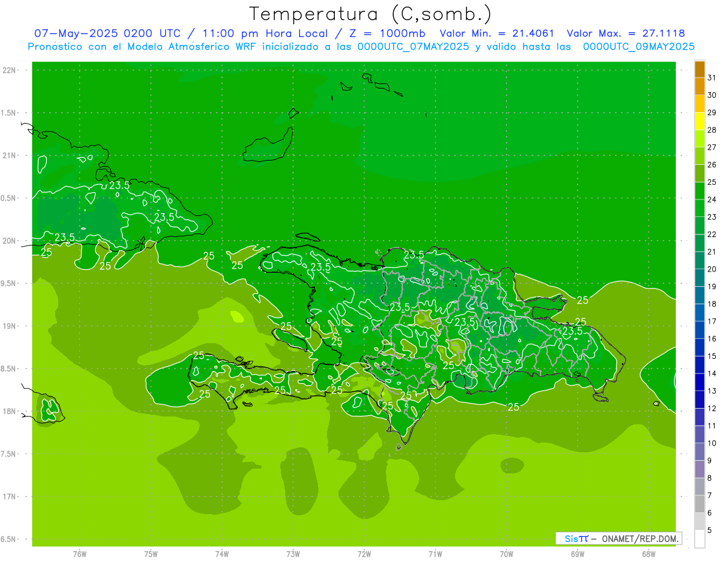Click the initialization time "0000UTC_07MAY2025"
This screenshot has width=728, height=562.
pos(413,47)
